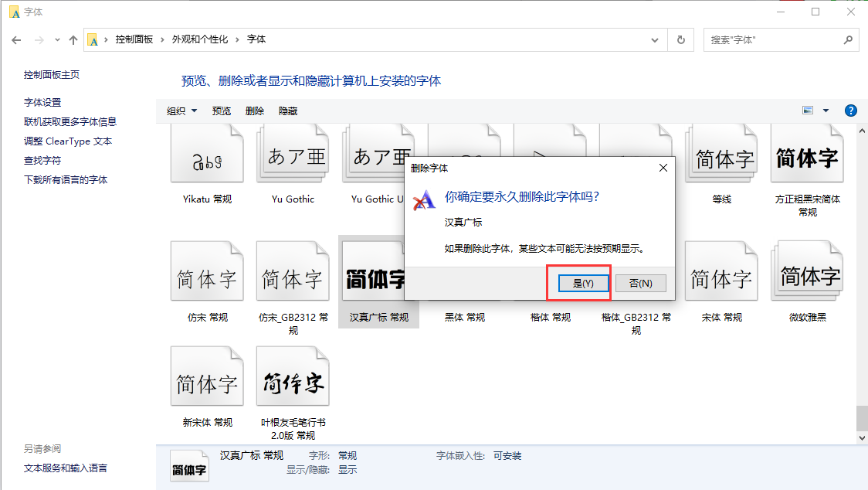Select the 仿宋_GB2312 常规 font icon
This screenshot has height=490, width=868.
click(293, 271)
